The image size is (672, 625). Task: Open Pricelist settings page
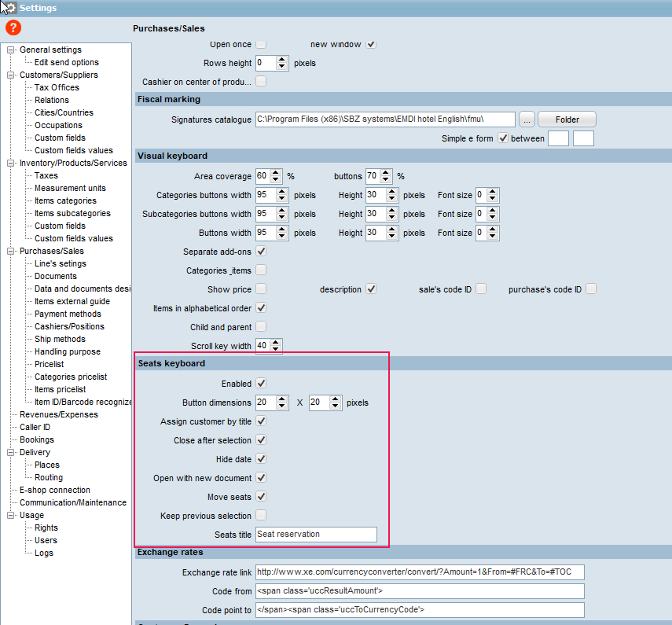coord(49,364)
